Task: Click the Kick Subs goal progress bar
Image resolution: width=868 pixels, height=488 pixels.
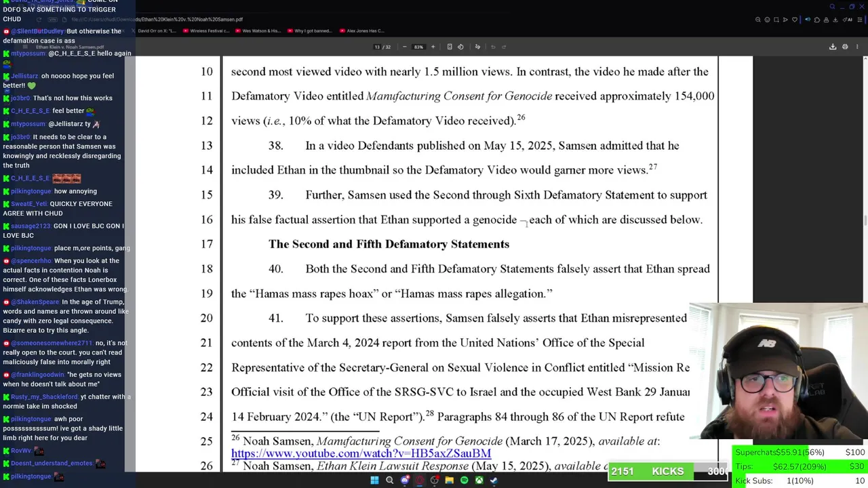Action: click(x=800, y=481)
